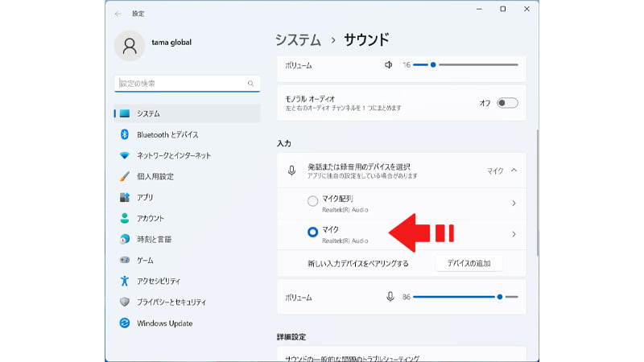Click the tama global profile avatar

(x=130, y=45)
